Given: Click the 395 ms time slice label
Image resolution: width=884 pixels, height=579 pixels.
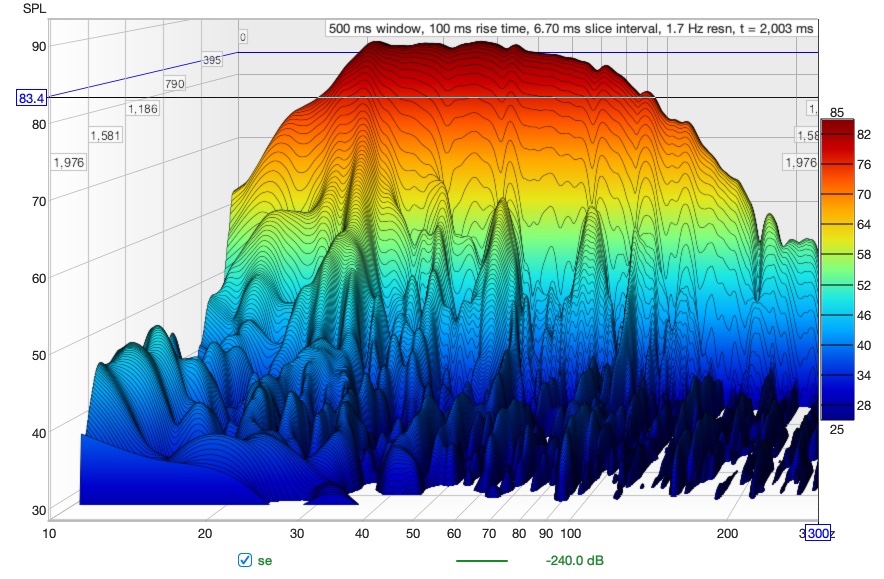Looking at the screenshot, I should tap(212, 60).
